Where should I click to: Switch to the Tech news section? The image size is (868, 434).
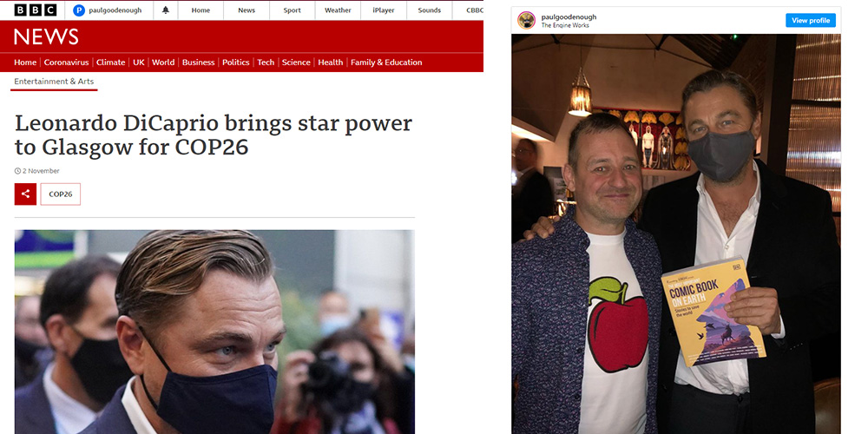(266, 62)
